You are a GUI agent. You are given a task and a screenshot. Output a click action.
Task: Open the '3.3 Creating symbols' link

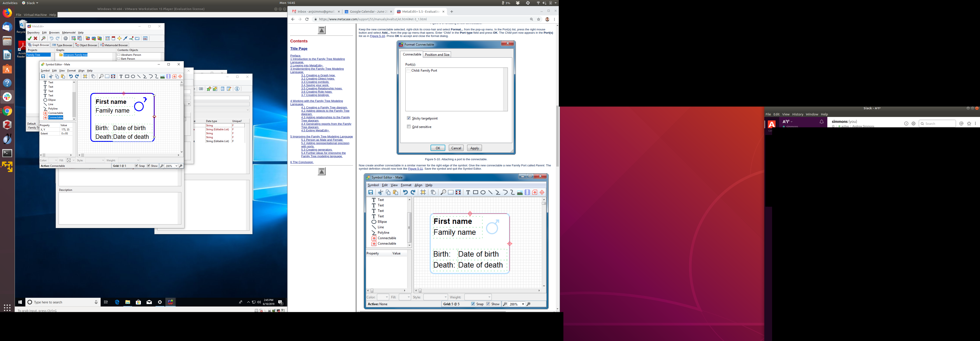click(x=315, y=82)
